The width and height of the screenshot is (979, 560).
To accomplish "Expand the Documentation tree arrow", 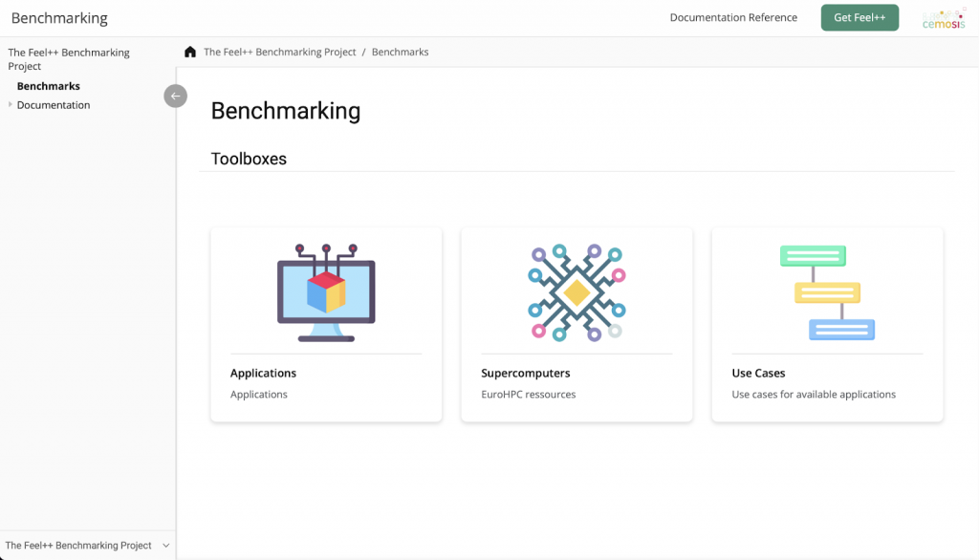I will 10,105.
